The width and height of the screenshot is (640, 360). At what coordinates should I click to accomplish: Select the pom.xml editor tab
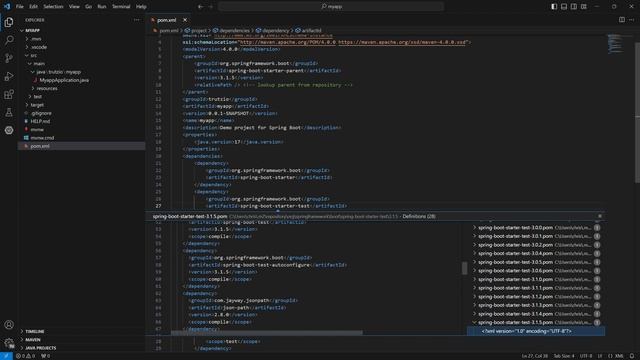(x=167, y=20)
